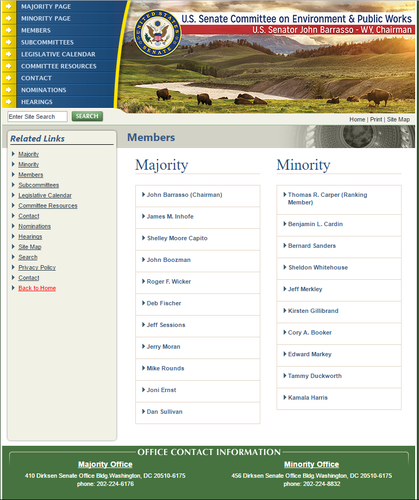Open the Minority Office footer link

point(311,464)
